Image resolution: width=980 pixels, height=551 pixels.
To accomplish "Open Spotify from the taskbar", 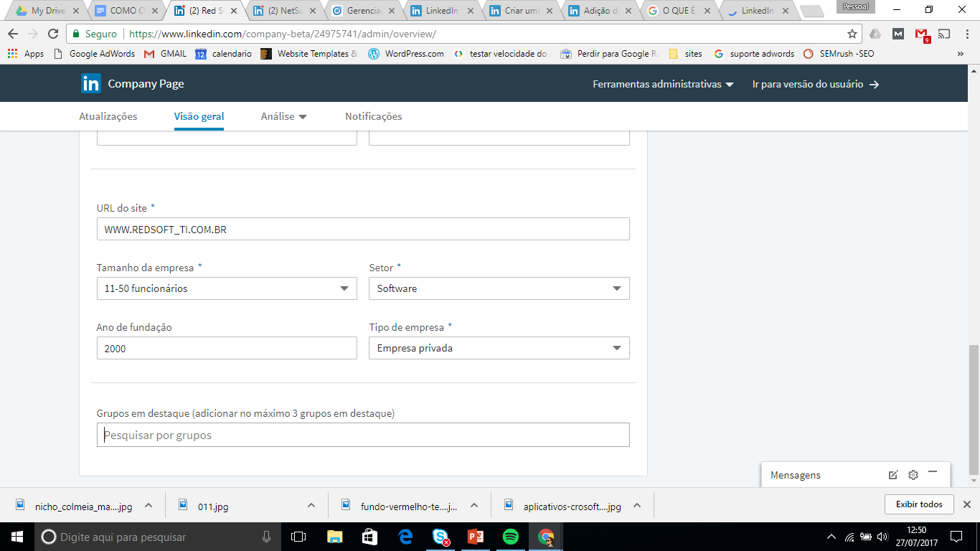I will tap(511, 537).
